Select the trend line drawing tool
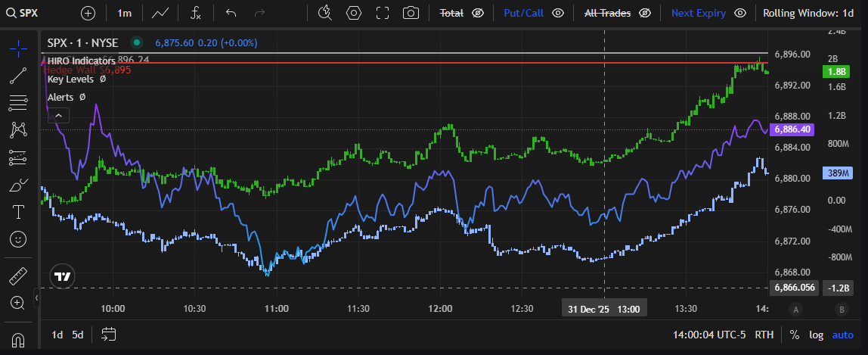 (18, 75)
